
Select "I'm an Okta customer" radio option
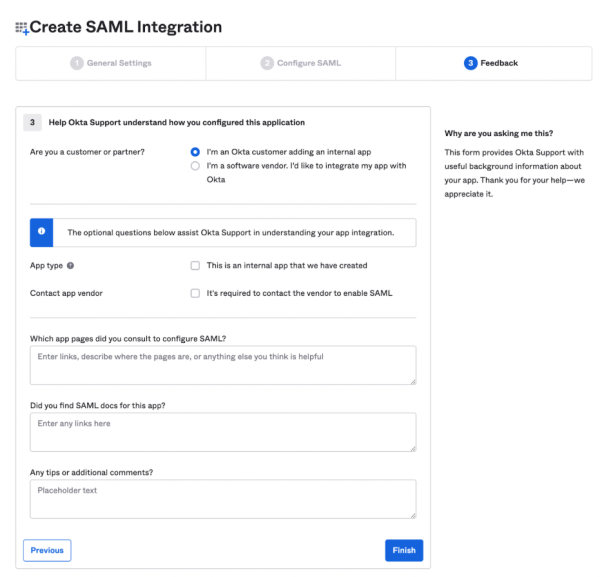tap(195, 152)
